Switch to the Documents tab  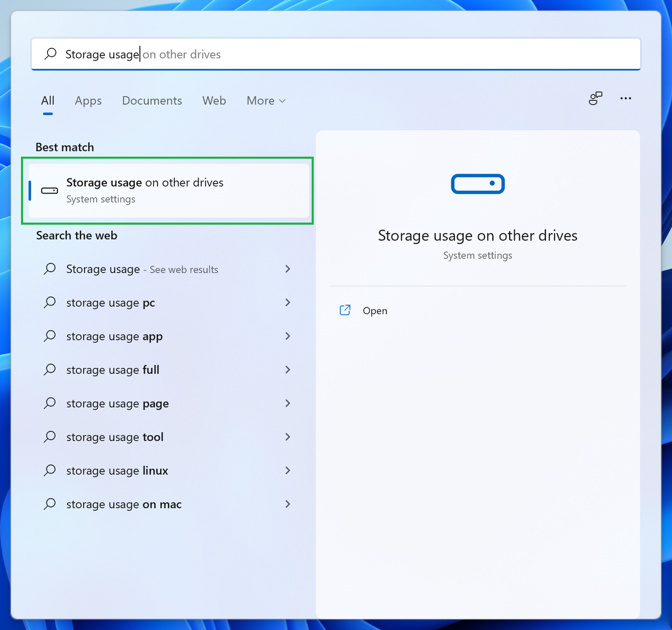pos(152,100)
